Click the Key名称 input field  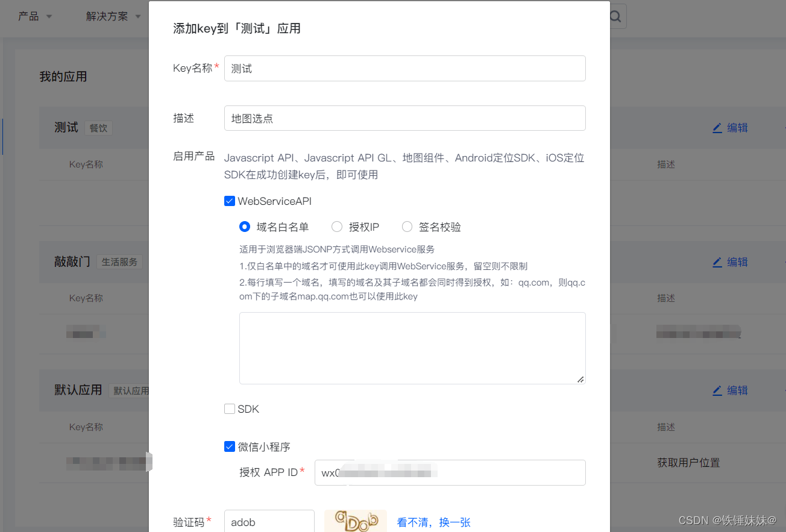point(405,69)
